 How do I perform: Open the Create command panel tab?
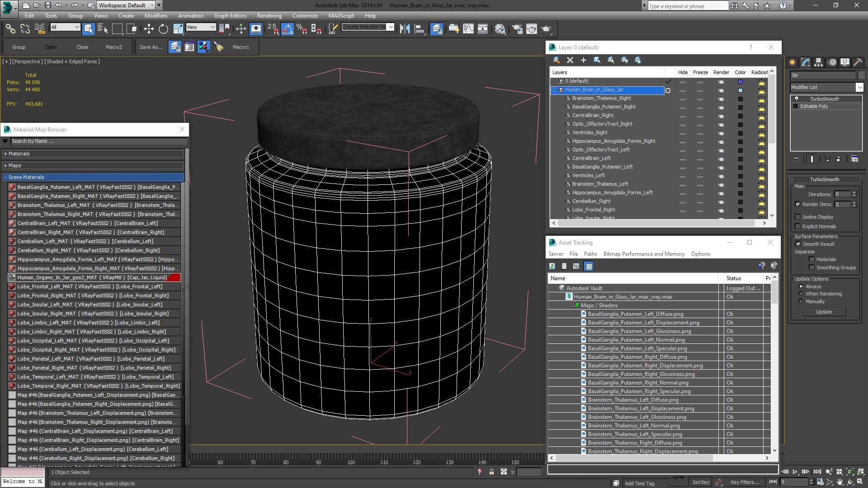(793, 62)
